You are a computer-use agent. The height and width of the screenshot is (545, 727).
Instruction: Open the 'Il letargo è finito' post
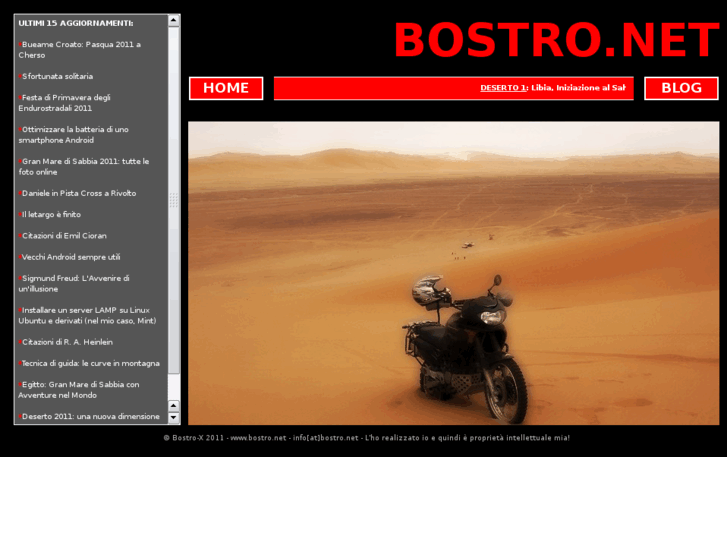pos(52,214)
